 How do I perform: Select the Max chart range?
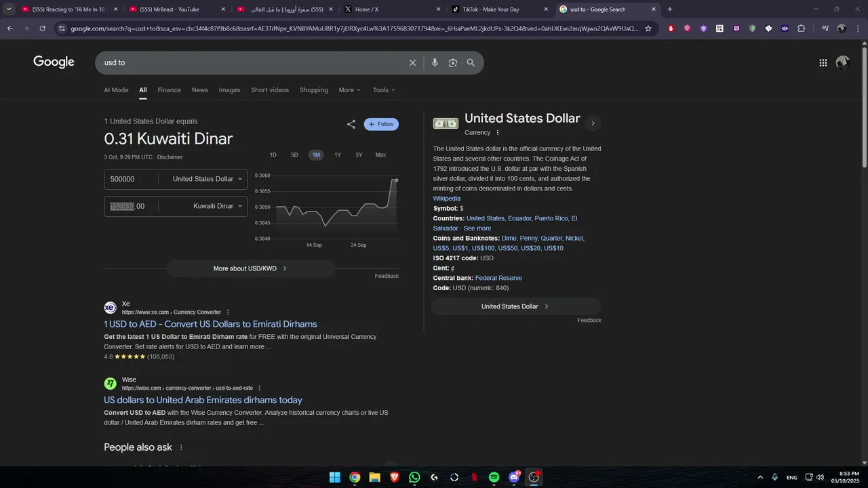click(380, 155)
